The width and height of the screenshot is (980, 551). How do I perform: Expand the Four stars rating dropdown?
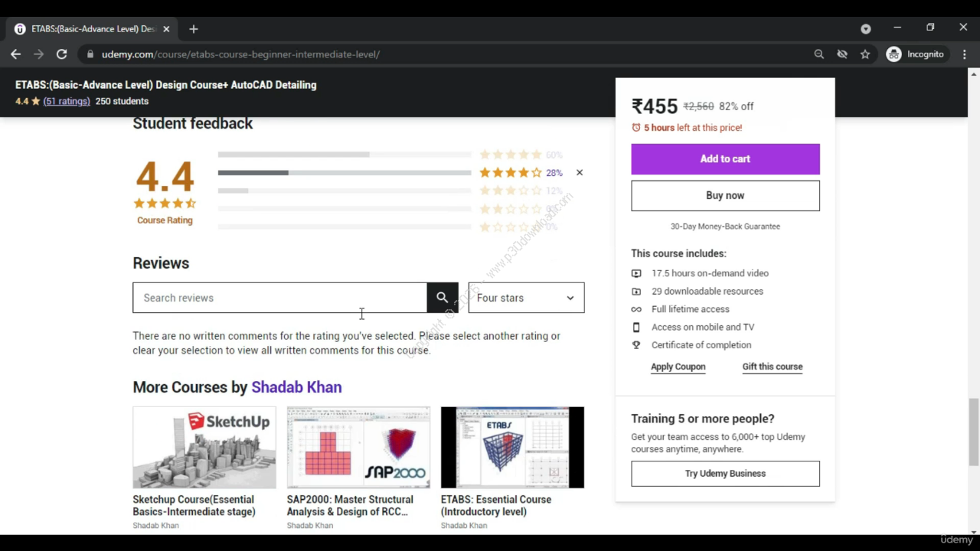526,298
